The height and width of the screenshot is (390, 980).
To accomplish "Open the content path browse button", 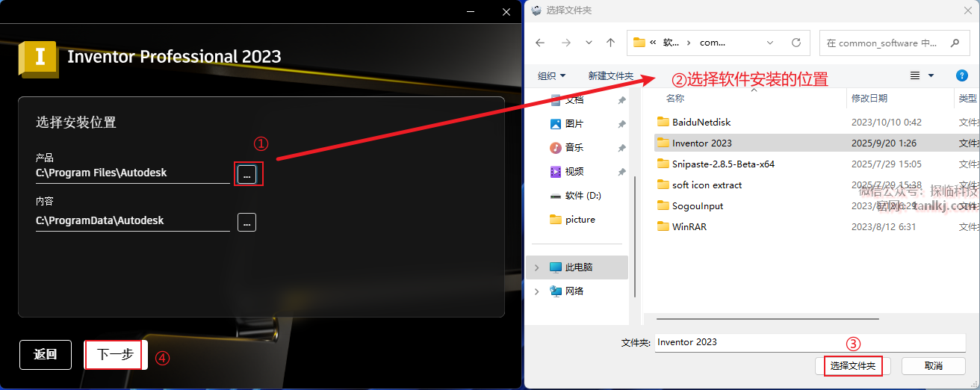I will pos(247,222).
